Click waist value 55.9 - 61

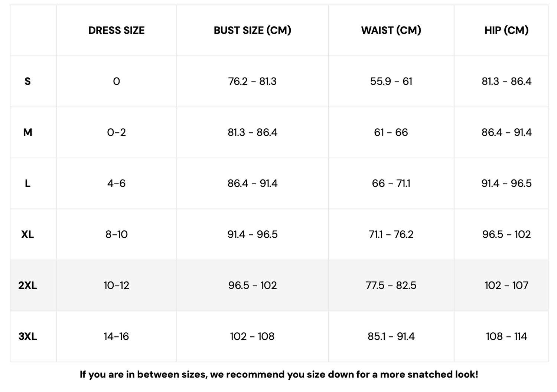tap(391, 81)
